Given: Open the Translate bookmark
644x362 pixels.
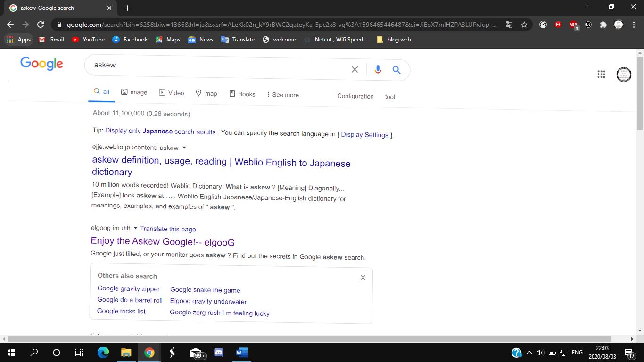Looking at the screenshot, I should tap(238, 40).
